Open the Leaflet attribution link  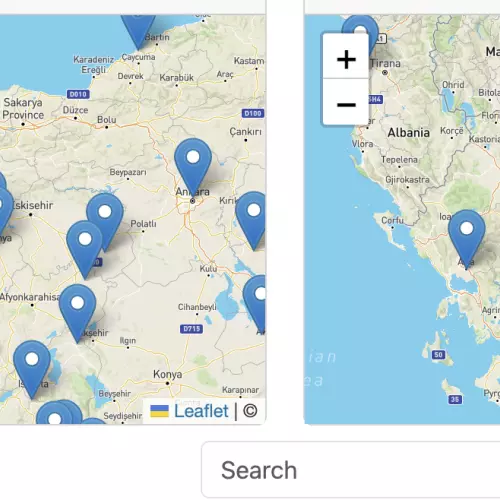pos(201,411)
